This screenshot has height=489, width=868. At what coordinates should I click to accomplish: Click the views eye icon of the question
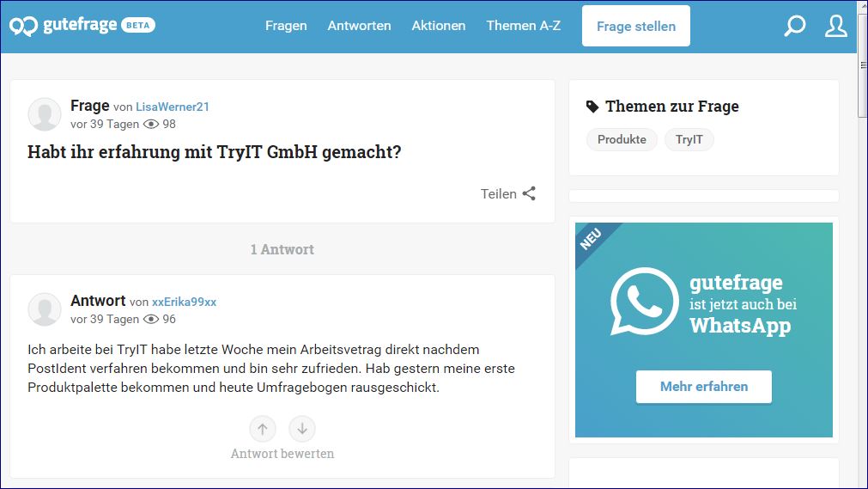coord(150,125)
